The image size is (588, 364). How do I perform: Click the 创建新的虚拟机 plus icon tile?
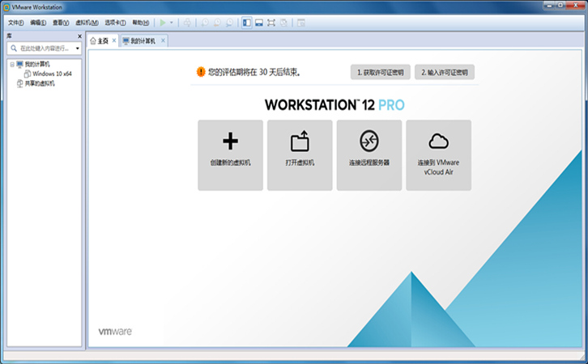(230, 154)
